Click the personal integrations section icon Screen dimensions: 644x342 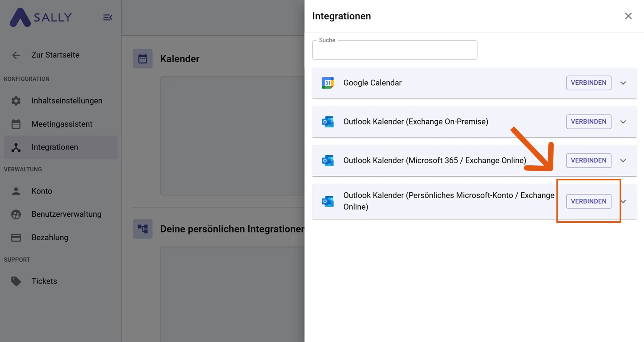pyautogui.click(x=143, y=229)
